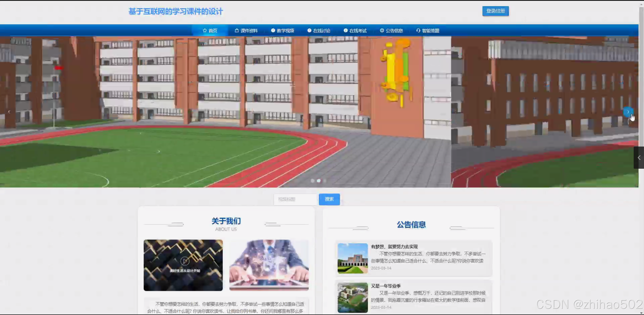Advance banner with right arrow button
Screen dimensions: 644x315
(x=628, y=112)
